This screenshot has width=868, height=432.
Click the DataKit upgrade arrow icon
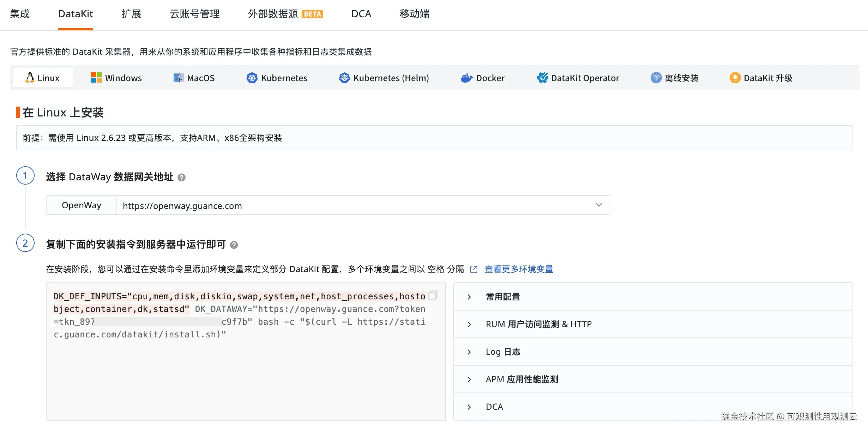735,78
